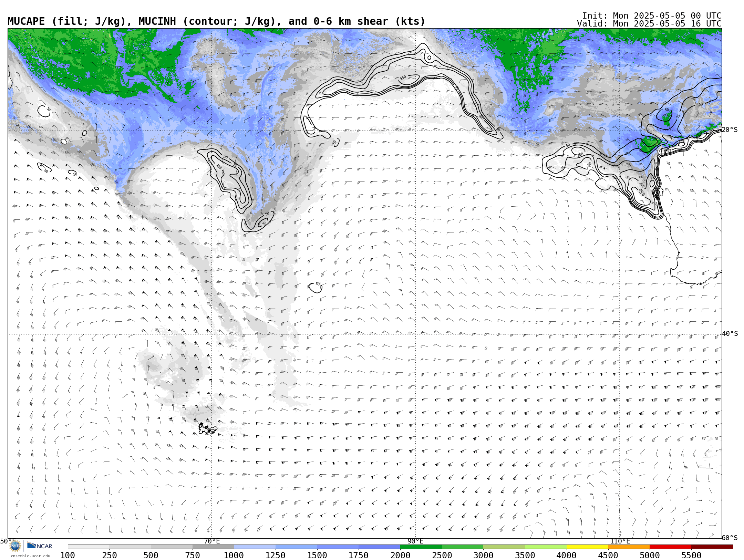Pick the dark gray 750–1000 colorbar swatch

[213, 547]
